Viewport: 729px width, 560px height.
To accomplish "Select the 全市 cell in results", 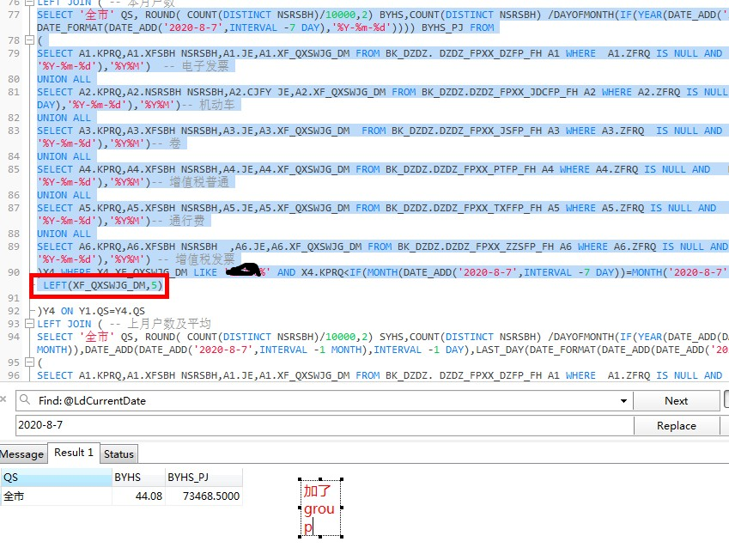I will coord(56,496).
